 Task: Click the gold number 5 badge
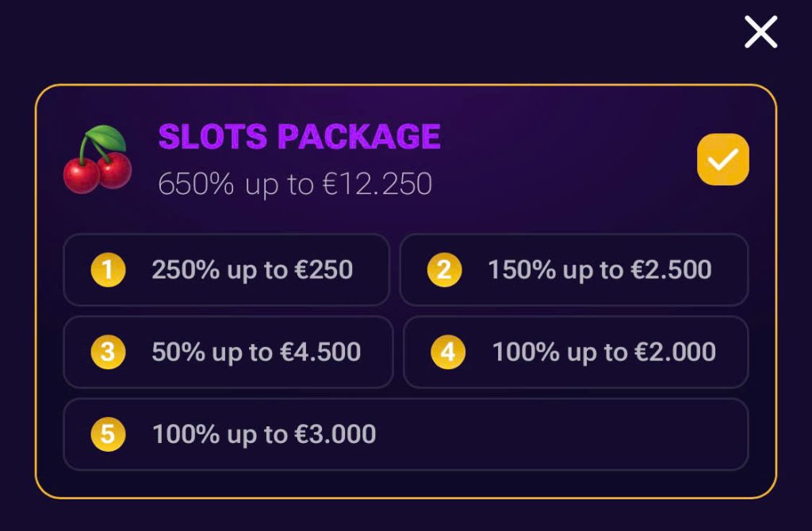(x=108, y=434)
